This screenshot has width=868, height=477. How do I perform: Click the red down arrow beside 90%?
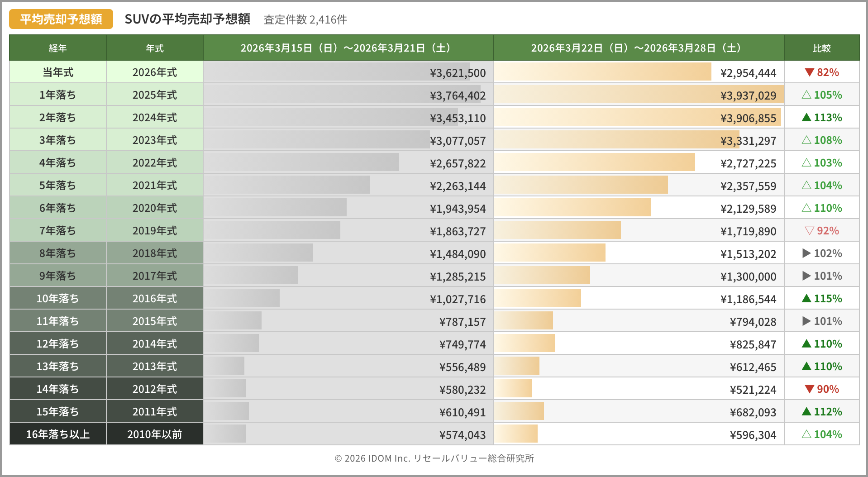coord(809,389)
